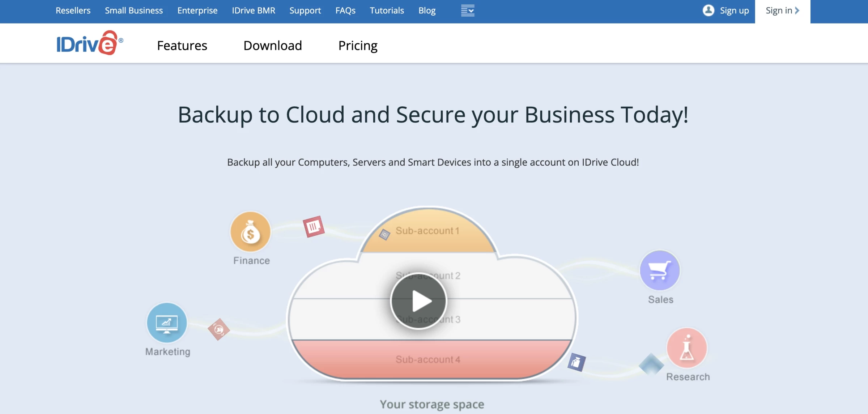Open the Tutorials link

coord(387,10)
